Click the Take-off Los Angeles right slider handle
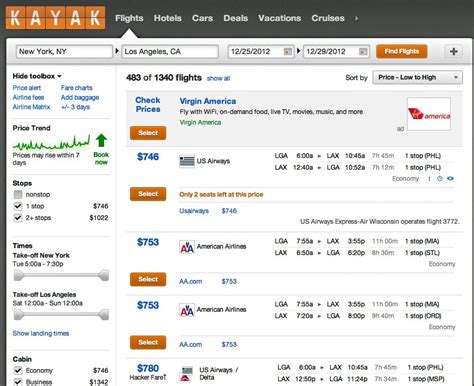The height and width of the screenshot is (386, 474). click(104, 315)
